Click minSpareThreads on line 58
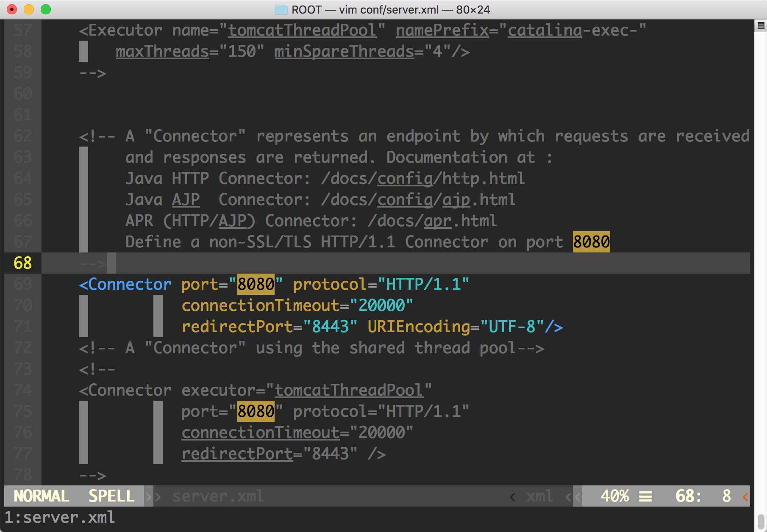Screen dimensions: 767x532 344,51
